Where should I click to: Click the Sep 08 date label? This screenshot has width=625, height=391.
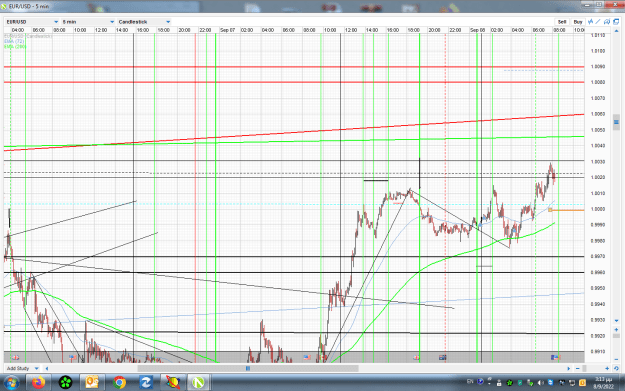(477, 30)
